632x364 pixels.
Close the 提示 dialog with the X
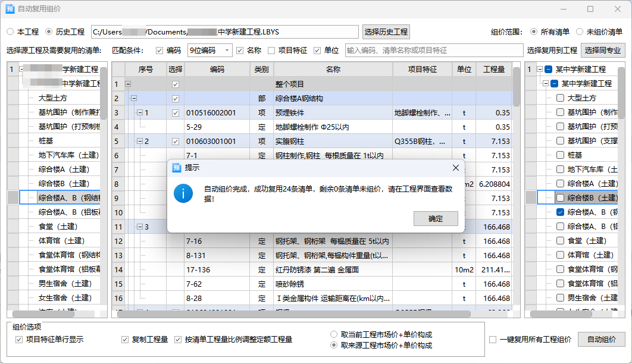(455, 168)
